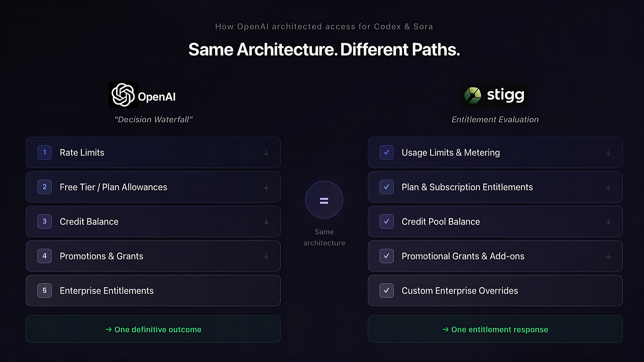Screen dimensions: 644x362
Task: Select the Entitlement Evaluation heading
Action: [495, 119]
